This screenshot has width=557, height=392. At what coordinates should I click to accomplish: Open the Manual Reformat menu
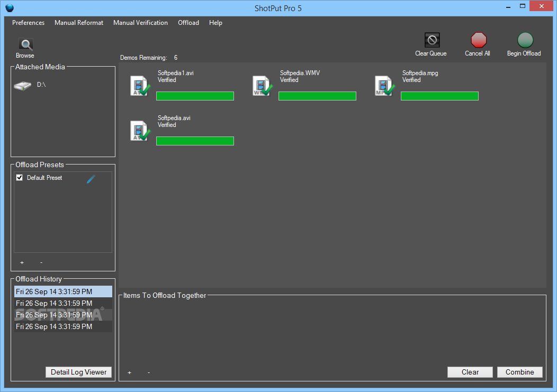[x=79, y=23]
